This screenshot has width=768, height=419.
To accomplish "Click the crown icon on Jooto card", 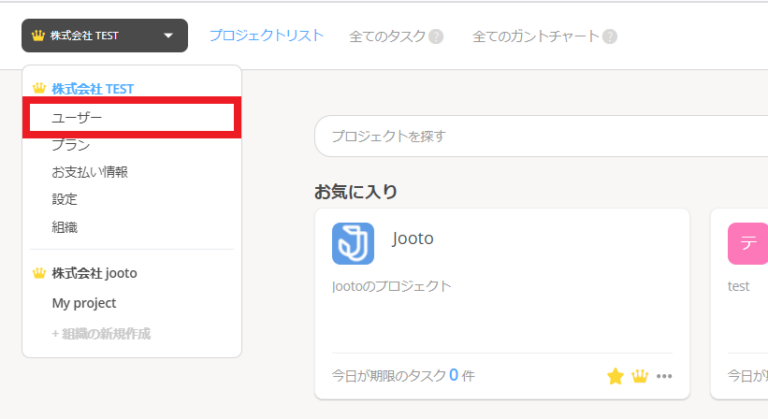I will pyautogui.click(x=640, y=376).
